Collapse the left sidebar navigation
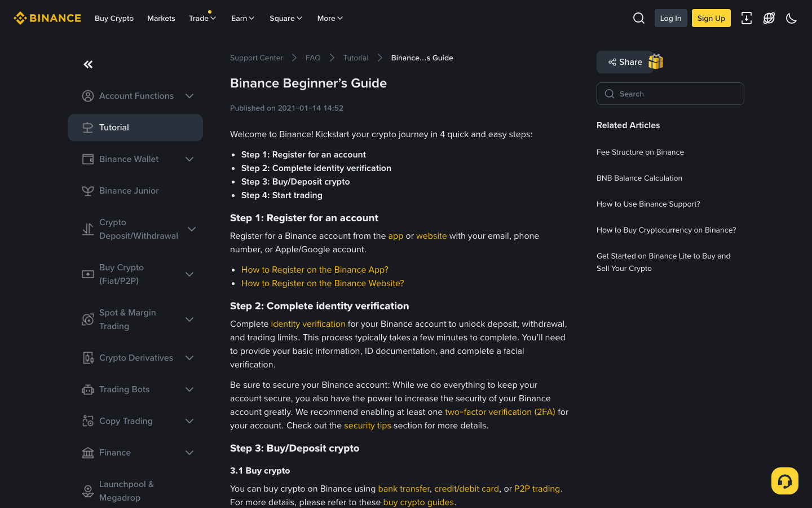Viewport: 812px width, 508px height. (88, 64)
